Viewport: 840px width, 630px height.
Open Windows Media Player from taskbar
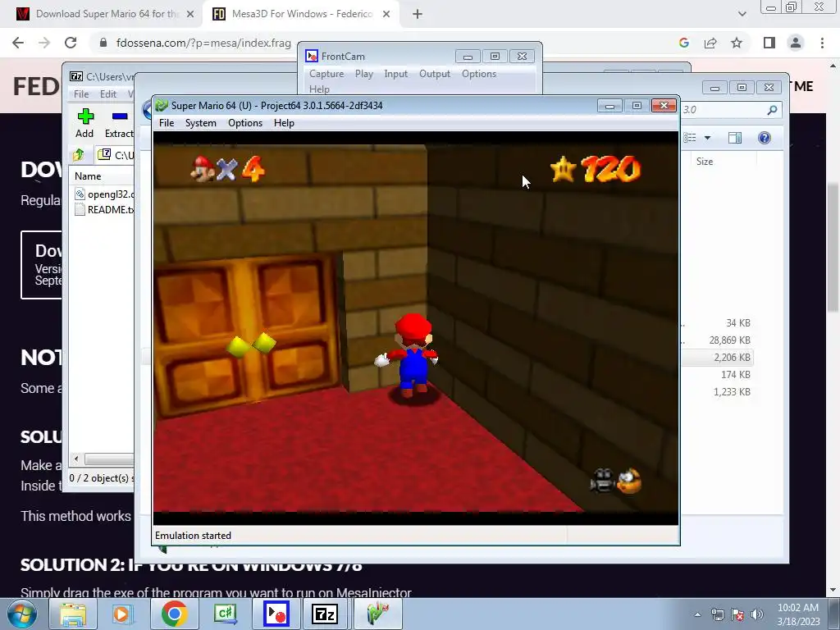123,614
